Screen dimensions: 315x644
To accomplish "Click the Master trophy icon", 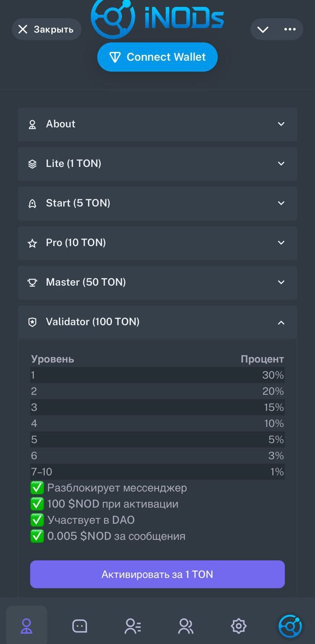I will point(32,282).
